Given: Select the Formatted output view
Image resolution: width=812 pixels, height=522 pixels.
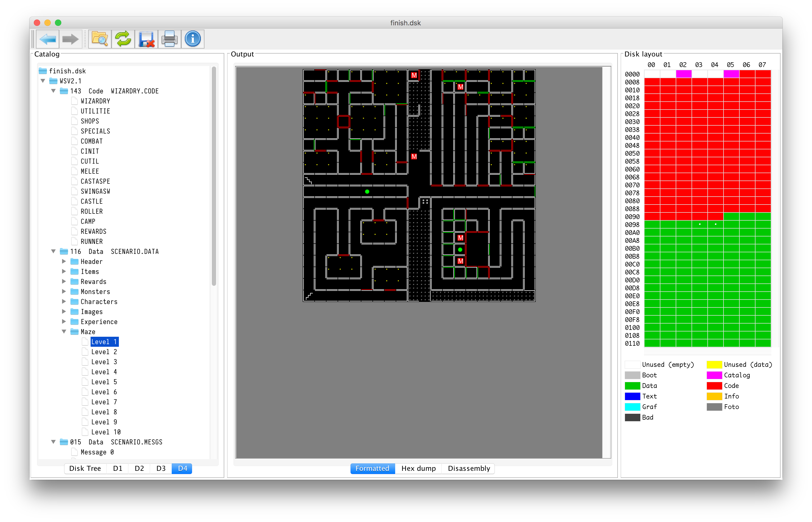Looking at the screenshot, I should (x=372, y=468).
